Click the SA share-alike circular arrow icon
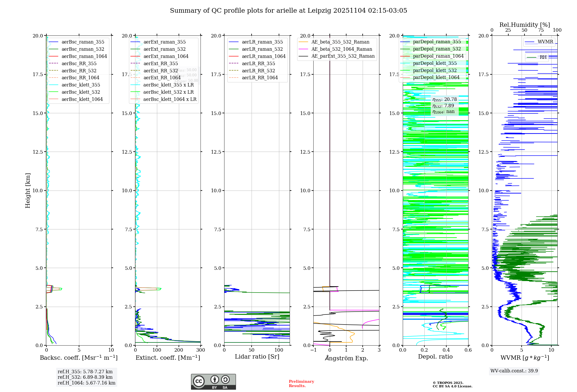The image size is (577, 392). pyautogui.click(x=225, y=380)
